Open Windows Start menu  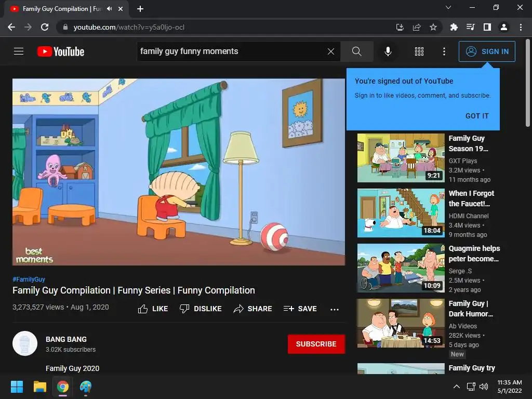[x=17, y=387]
